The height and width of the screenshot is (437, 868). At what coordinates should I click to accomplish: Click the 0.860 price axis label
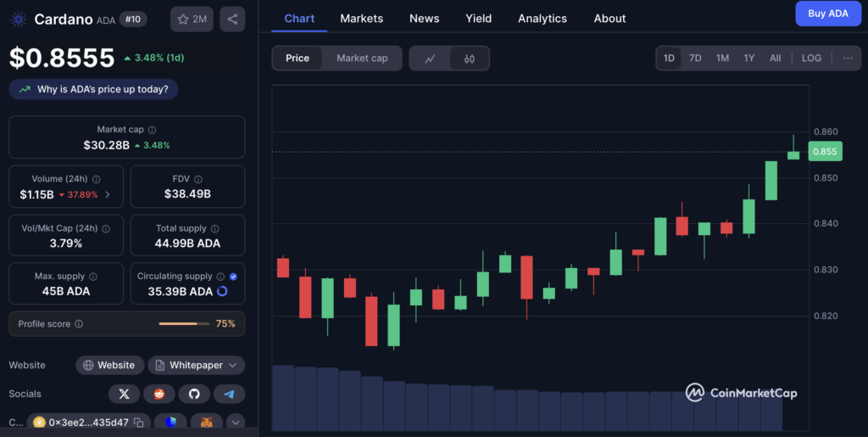click(826, 132)
